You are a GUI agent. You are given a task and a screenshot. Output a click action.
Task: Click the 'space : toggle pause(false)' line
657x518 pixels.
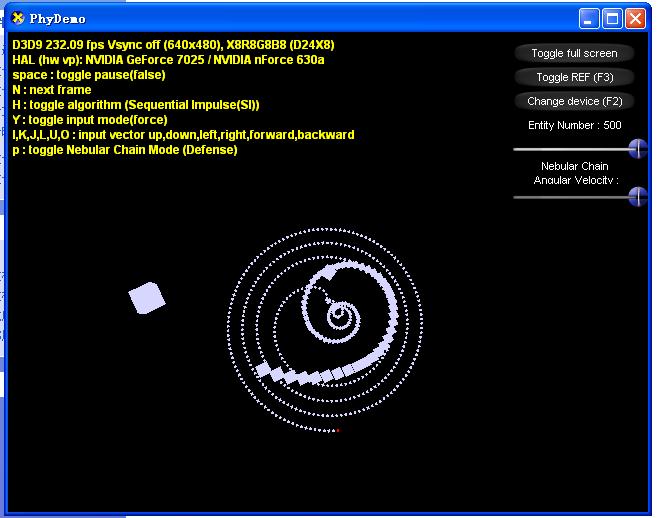point(89,75)
